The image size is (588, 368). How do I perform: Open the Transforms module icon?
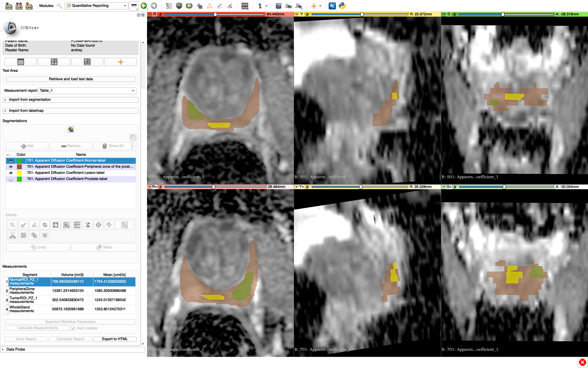pos(199,6)
